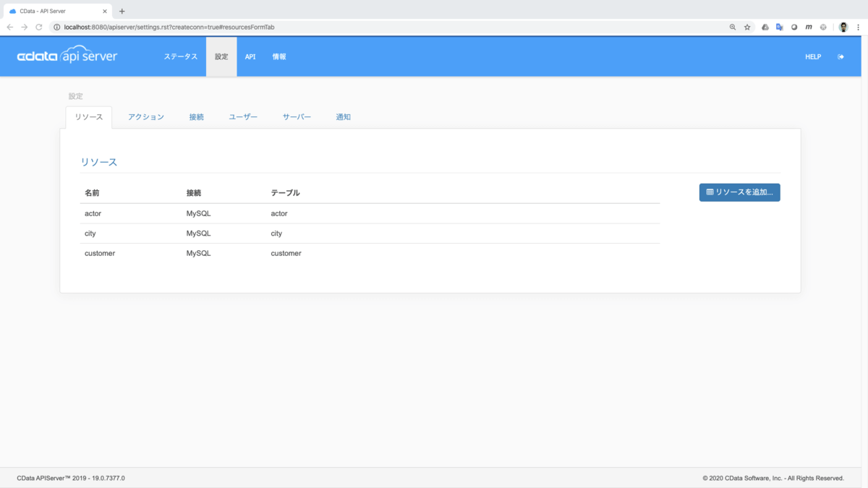This screenshot has width=868, height=488.
Task: Click the city table cell
Action: [x=277, y=234]
